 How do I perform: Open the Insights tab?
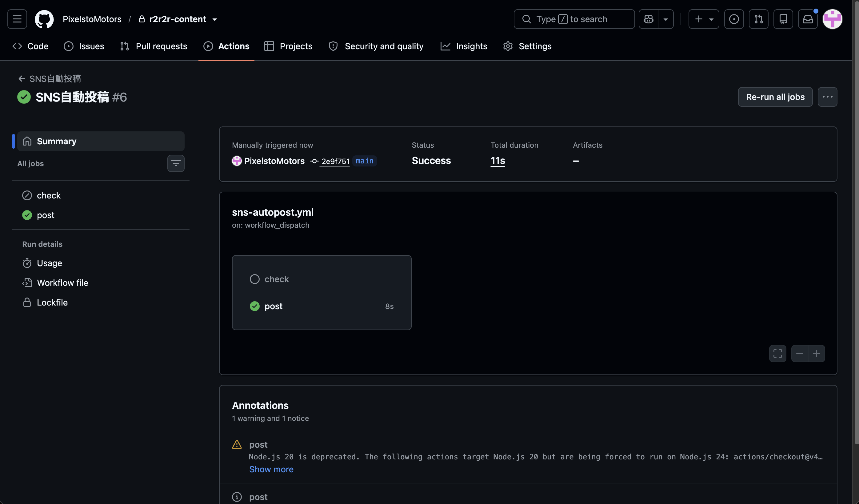(x=464, y=46)
